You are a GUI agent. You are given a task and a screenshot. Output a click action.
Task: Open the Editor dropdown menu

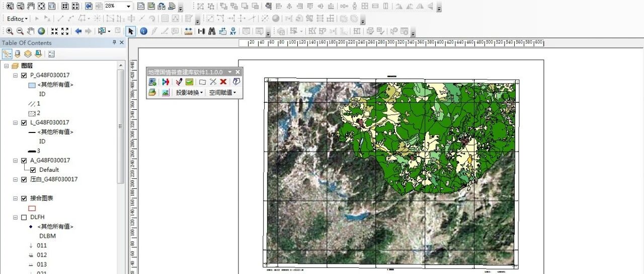pos(18,19)
